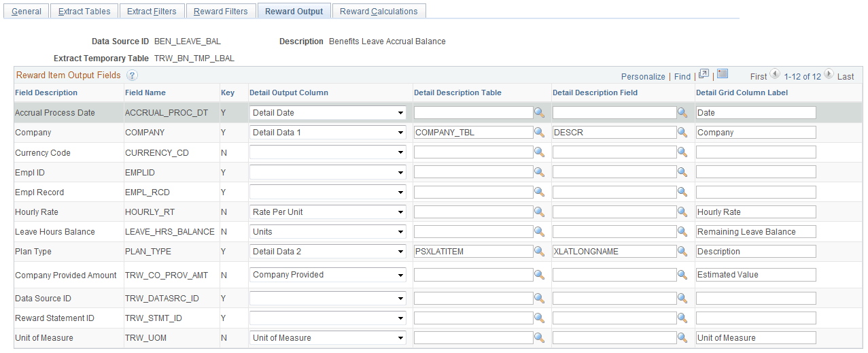
Task: Show next rows with right arrow
Action: (829, 75)
